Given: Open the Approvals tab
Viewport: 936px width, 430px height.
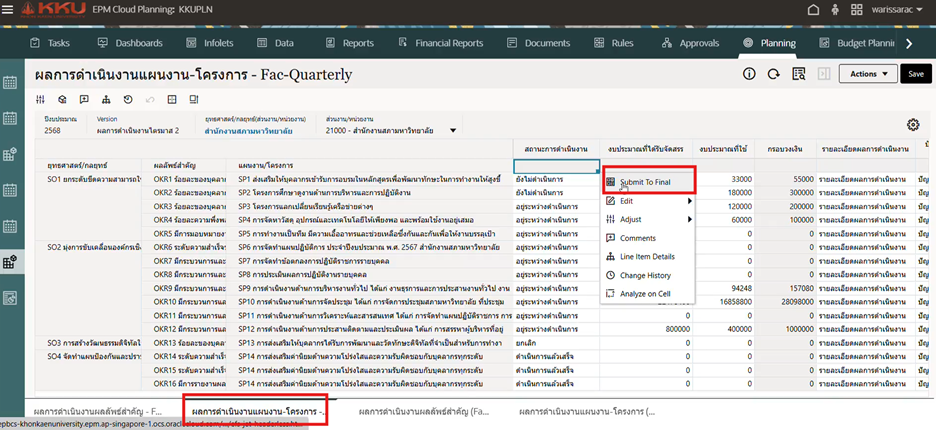Looking at the screenshot, I should click(x=690, y=43).
